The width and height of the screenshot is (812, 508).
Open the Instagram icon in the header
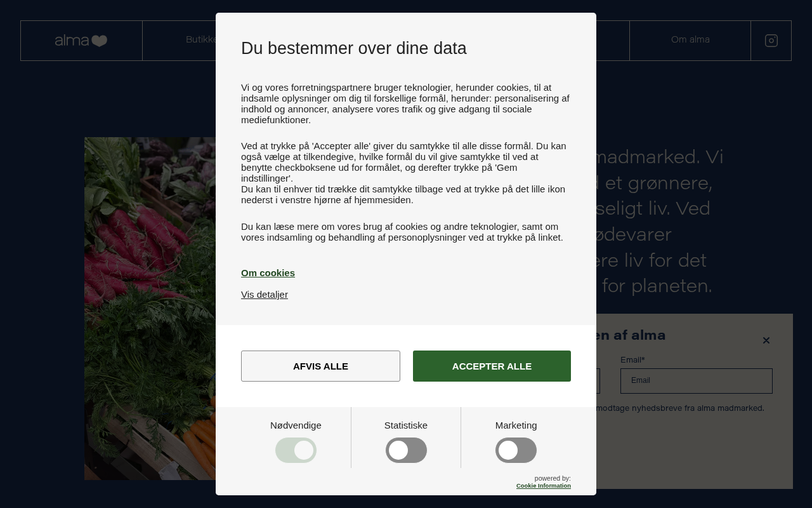(771, 41)
